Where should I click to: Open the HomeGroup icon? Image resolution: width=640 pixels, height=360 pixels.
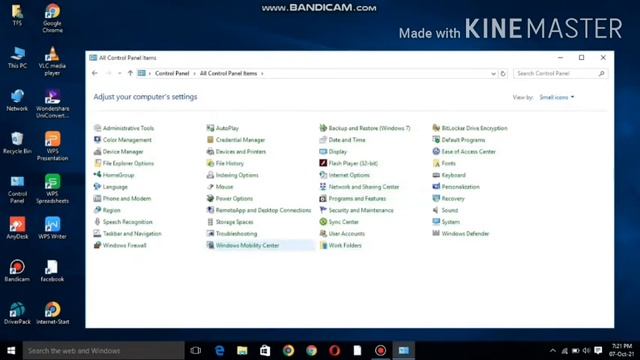[98, 175]
